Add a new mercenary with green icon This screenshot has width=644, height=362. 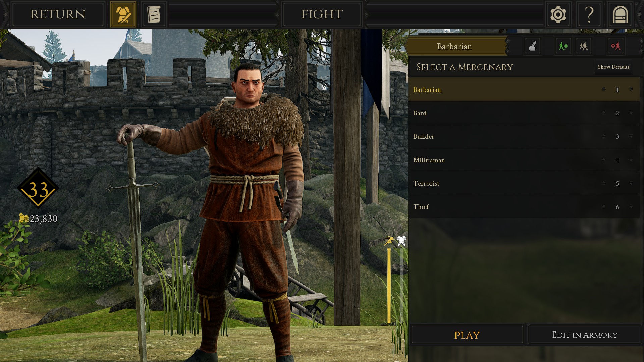pos(563,46)
